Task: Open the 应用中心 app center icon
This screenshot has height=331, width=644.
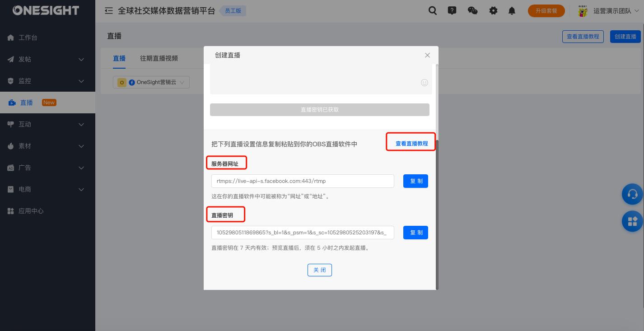Action: (x=10, y=211)
